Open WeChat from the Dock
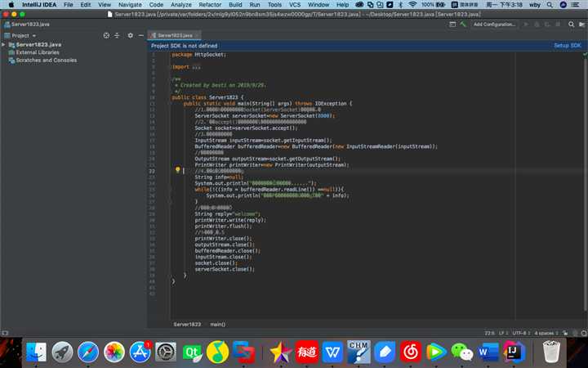The height and width of the screenshot is (368, 588). [462, 352]
